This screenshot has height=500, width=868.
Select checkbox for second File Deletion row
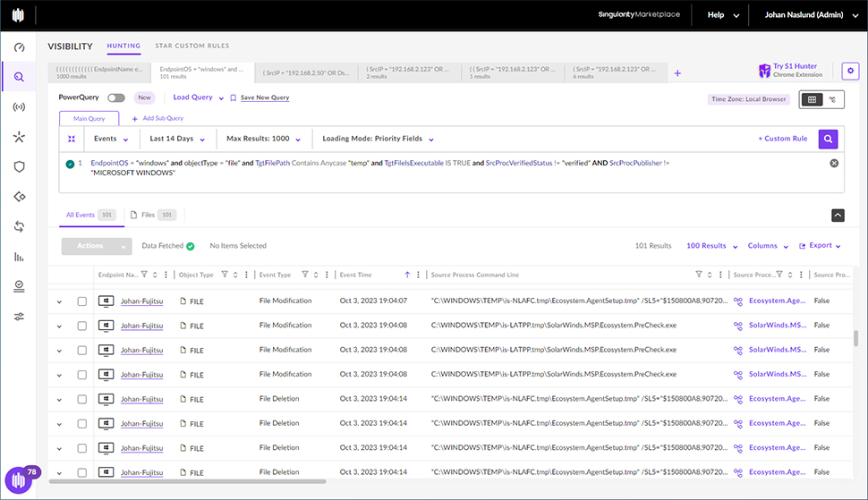pyautogui.click(x=82, y=424)
